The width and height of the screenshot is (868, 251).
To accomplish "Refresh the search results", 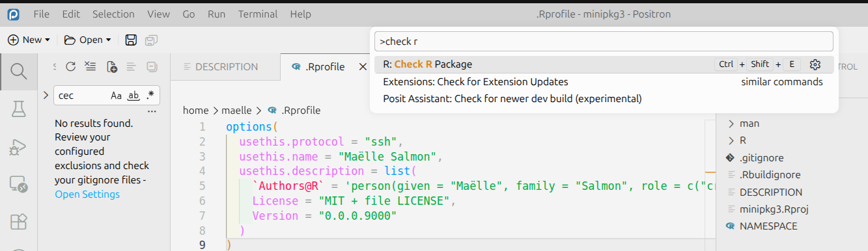I will pos(71,66).
